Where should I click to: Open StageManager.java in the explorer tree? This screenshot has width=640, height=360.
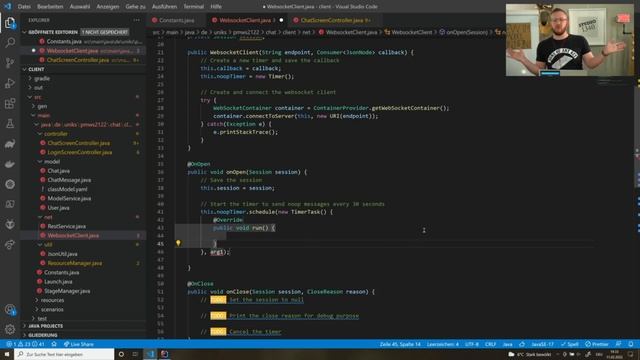click(x=67, y=291)
